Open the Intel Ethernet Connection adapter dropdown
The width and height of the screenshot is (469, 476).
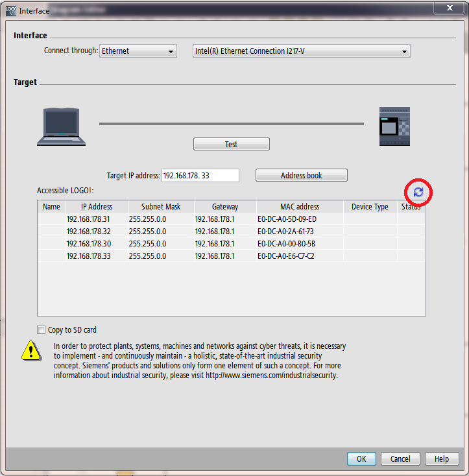point(302,51)
